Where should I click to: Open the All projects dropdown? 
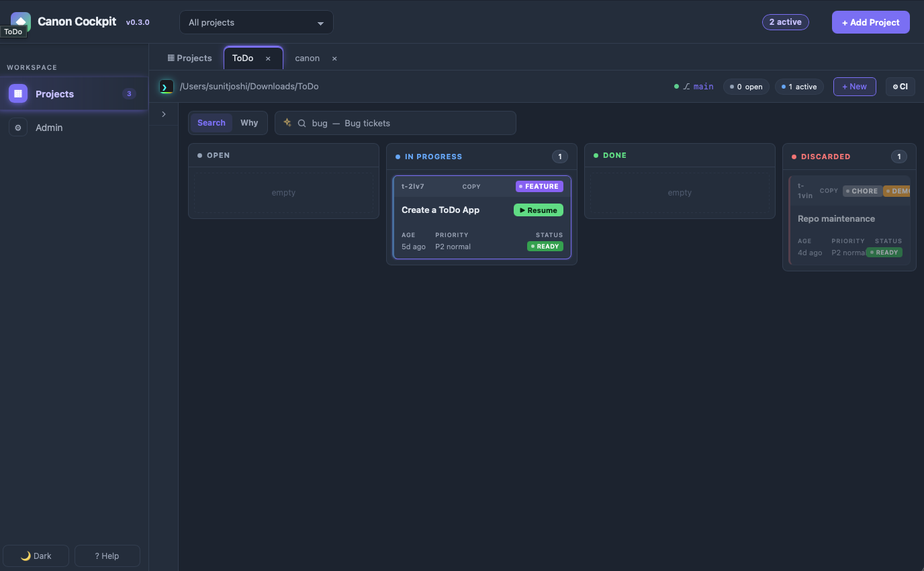(x=257, y=22)
